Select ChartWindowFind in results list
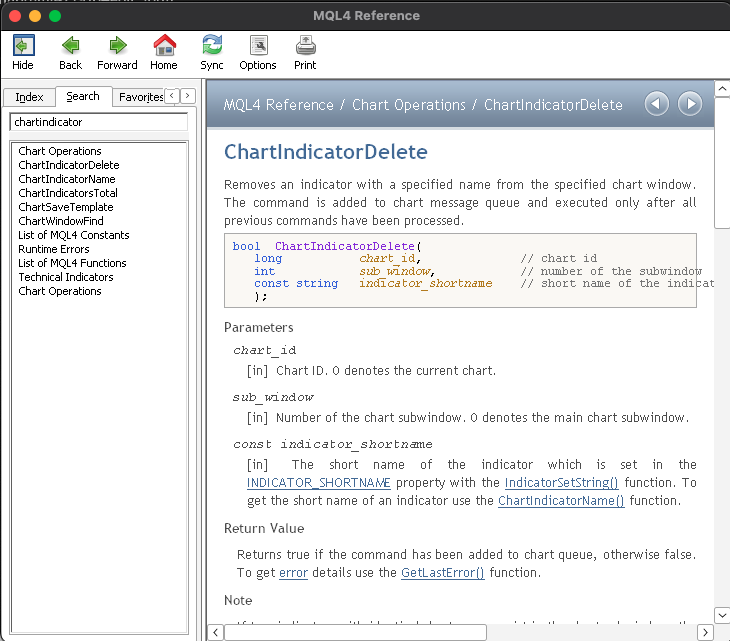 (x=61, y=221)
